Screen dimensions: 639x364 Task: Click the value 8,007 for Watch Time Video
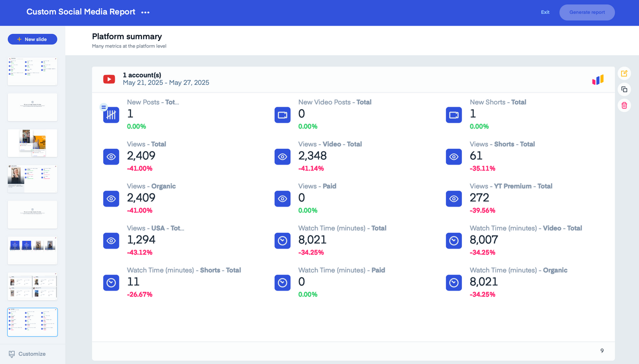(484, 239)
